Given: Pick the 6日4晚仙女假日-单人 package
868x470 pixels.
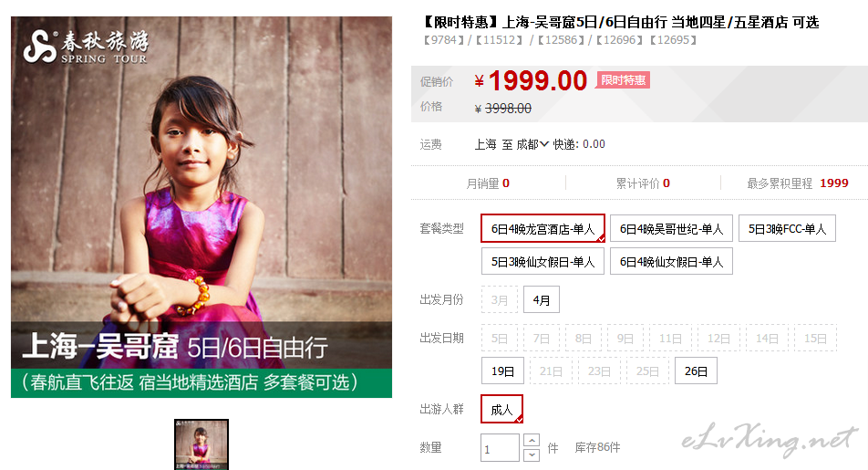Looking at the screenshot, I should coord(671,261).
